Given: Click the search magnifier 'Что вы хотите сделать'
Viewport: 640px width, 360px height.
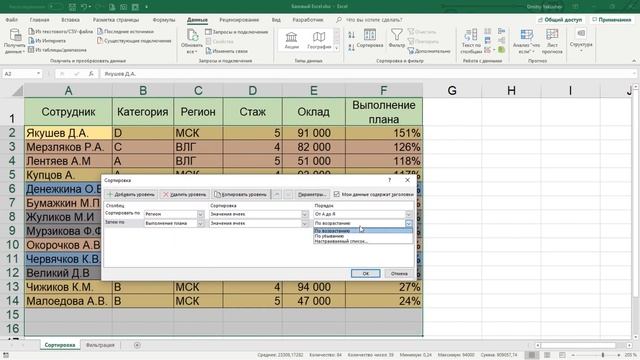Looking at the screenshot, I should click(x=339, y=20).
